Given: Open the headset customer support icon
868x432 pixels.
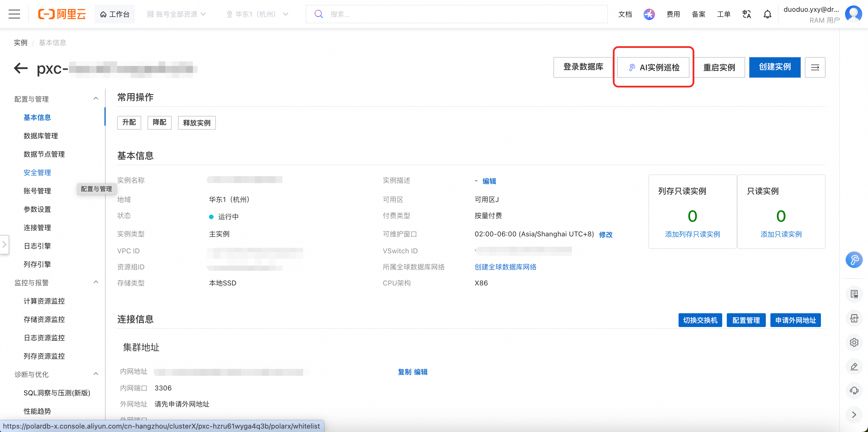Looking at the screenshot, I should pos(854,391).
